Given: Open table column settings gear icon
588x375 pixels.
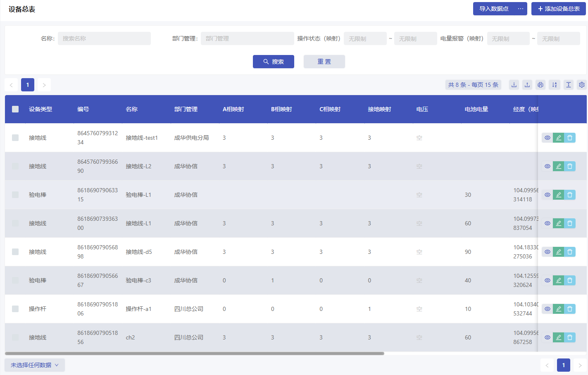Looking at the screenshot, I should (582, 85).
